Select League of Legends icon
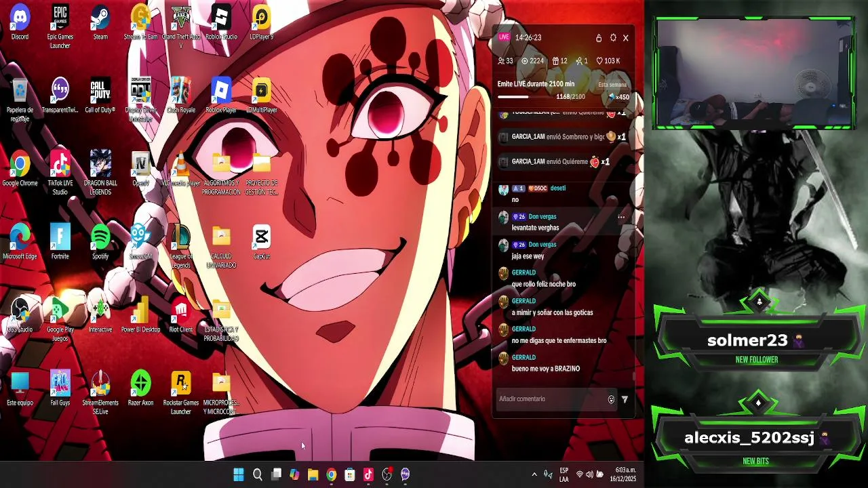Image resolution: width=868 pixels, height=488 pixels. tap(180, 246)
